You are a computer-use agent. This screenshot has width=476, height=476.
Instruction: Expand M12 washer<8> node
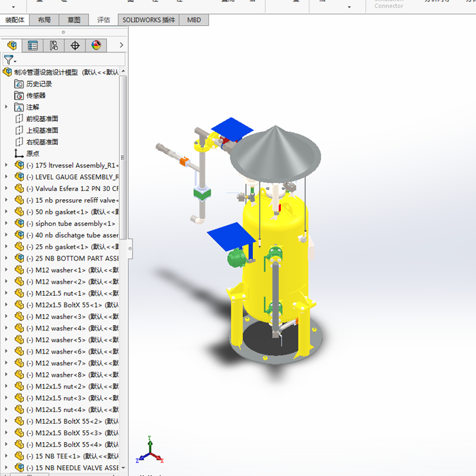pyautogui.click(x=6, y=375)
